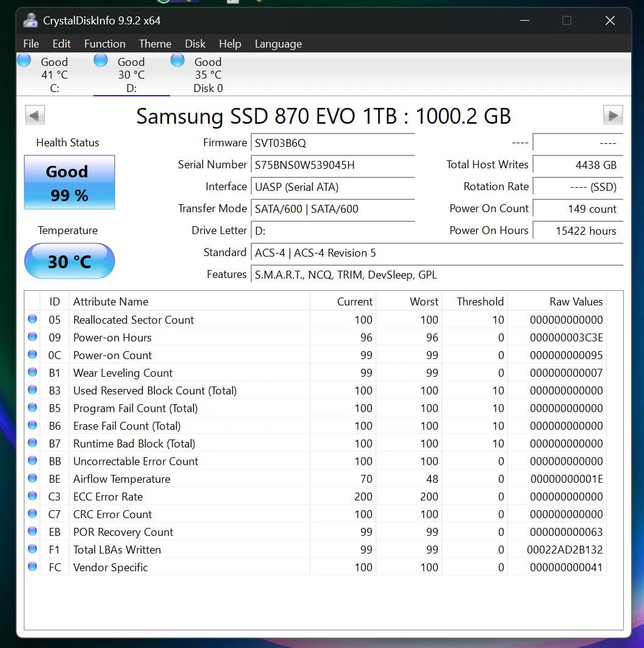
Task: Click the ID column header
Action: pos(54,301)
